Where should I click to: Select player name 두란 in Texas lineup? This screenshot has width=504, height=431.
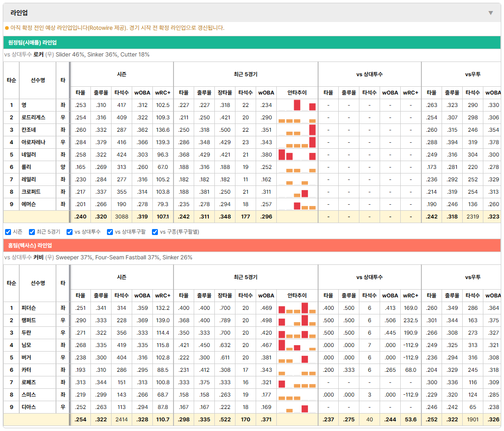(x=26, y=333)
